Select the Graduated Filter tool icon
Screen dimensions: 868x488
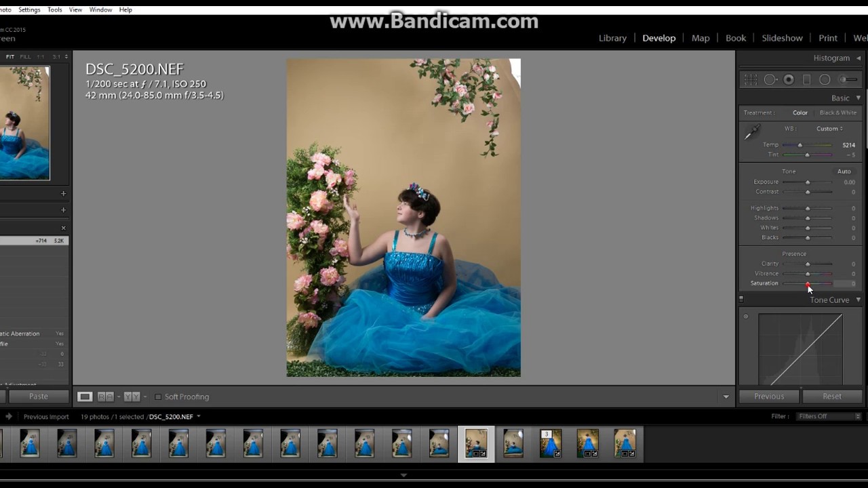click(806, 80)
